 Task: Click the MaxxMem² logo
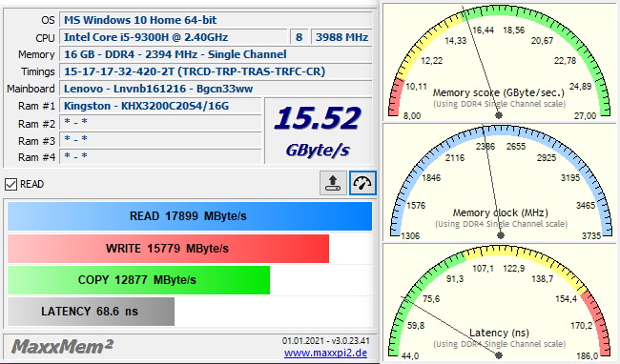pos(62,347)
